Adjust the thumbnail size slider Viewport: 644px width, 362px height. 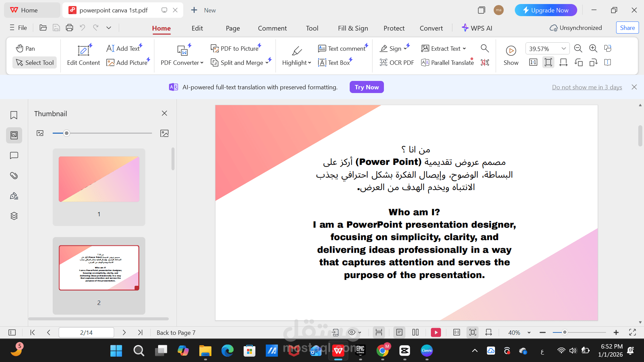[x=66, y=133]
